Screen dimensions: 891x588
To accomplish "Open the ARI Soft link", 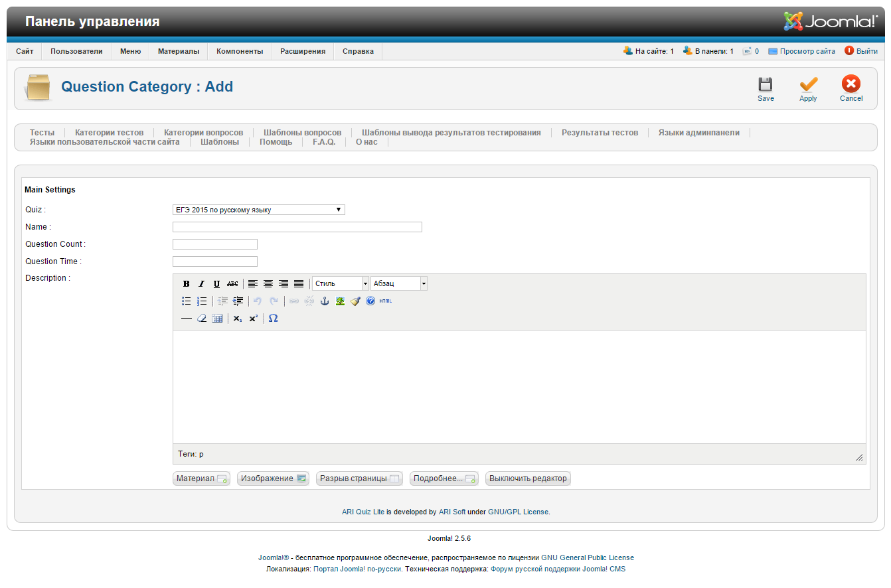I will click(452, 512).
